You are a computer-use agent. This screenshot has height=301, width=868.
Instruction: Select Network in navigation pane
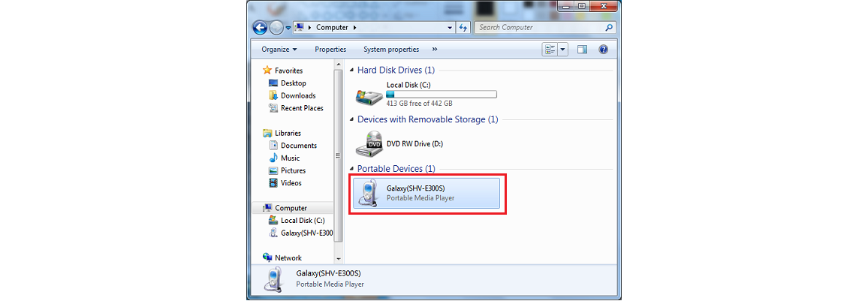(288, 258)
